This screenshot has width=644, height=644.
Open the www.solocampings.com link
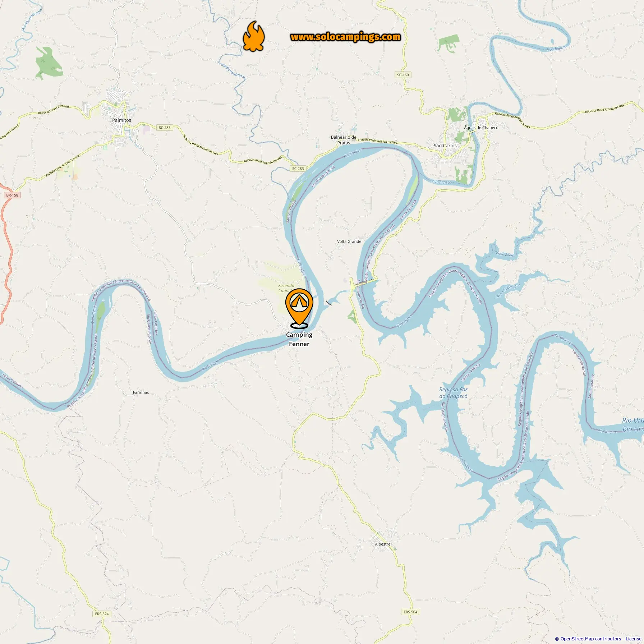tap(345, 37)
